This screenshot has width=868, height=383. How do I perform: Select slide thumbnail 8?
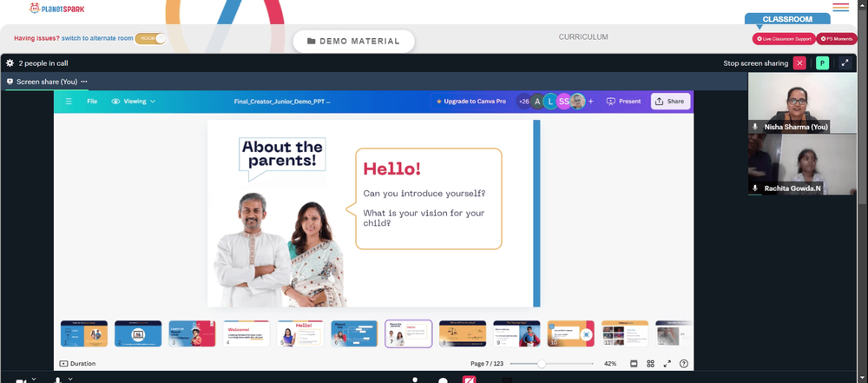[463, 333]
